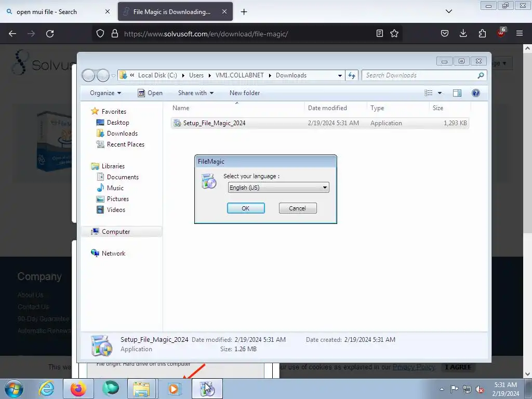
Task: Open the Save to Pocket icon in Firefox
Action: click(445, 33)
